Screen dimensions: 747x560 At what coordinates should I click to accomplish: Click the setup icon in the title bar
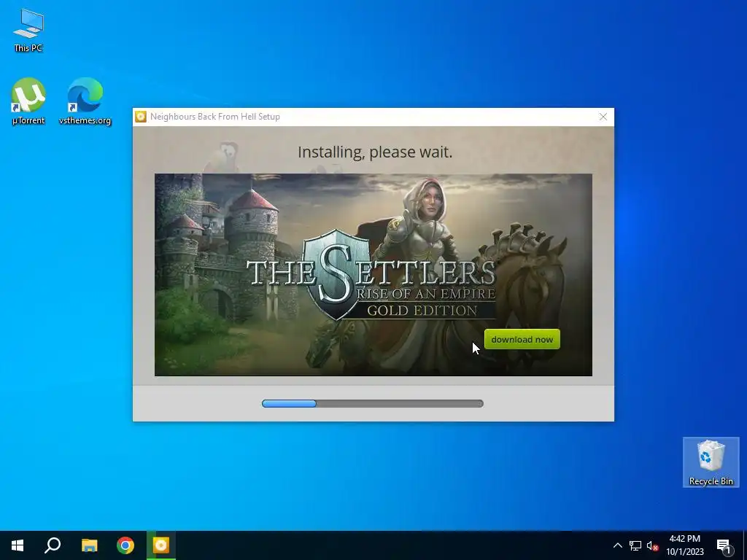[x=141, y=117]
